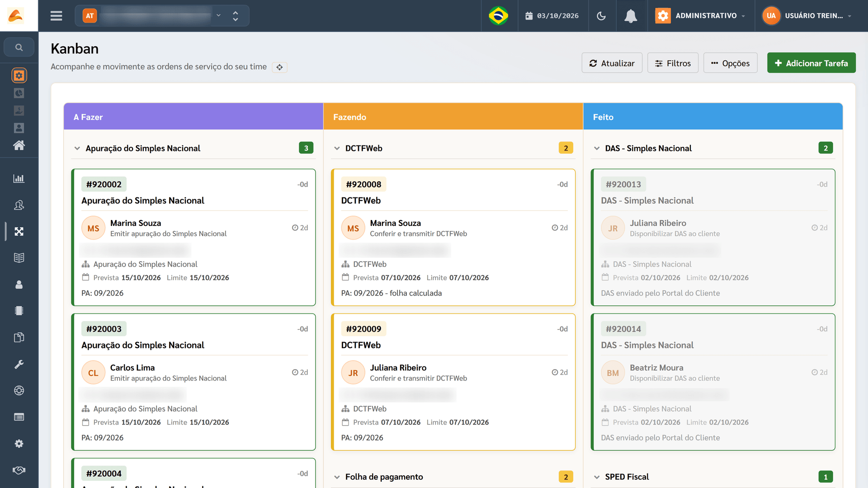Click the up-down switcher arrows beside company

pos(236,16)
